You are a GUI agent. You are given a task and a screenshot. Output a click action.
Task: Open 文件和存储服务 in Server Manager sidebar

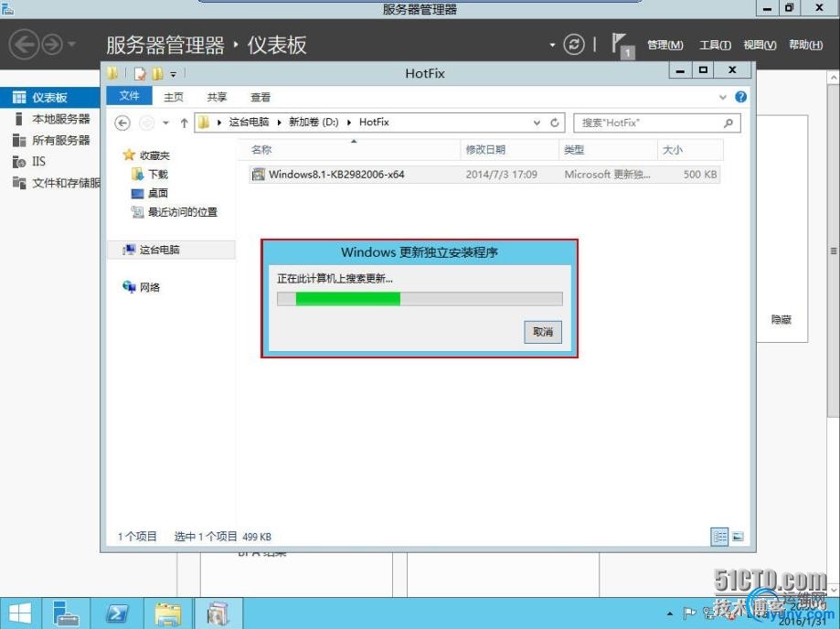50,183
